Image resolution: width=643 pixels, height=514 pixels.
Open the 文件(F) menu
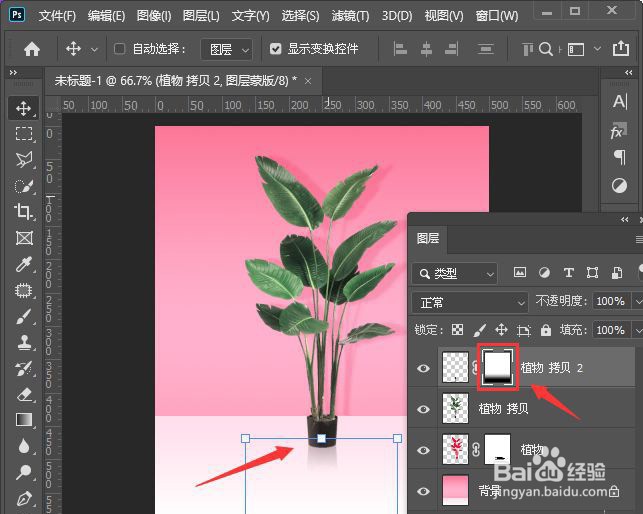57,16
